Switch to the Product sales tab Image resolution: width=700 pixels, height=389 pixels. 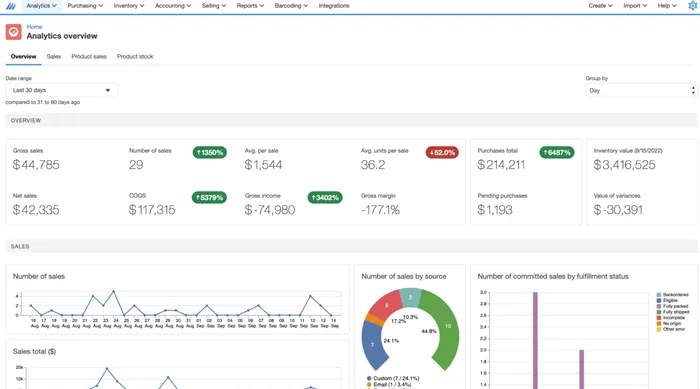click(89, 56)
